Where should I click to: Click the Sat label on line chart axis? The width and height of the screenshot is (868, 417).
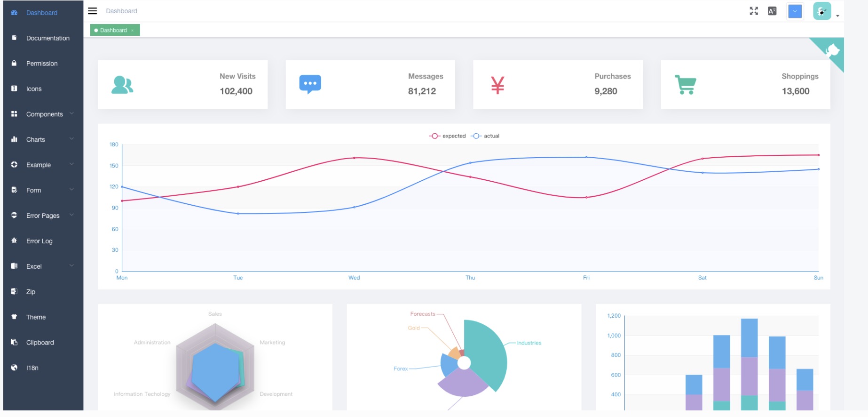tap(702, 278)
